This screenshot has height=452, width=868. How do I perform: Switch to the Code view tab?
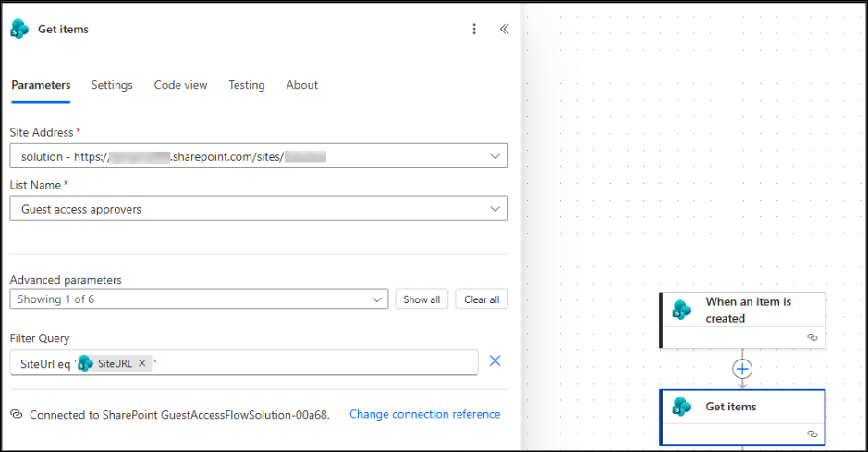[x=180, y=85]
